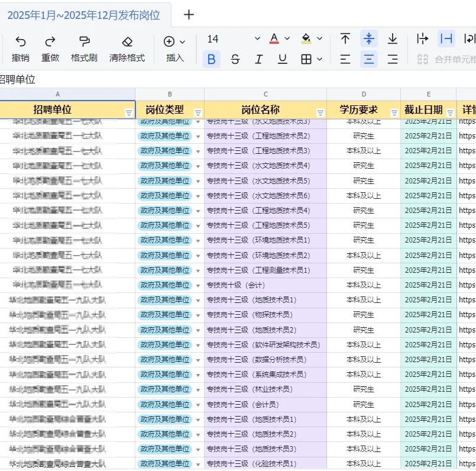Image resolution: width=476 pixels, height=471 pixels.
Task: Select column A header
Action: pos(58,94)
